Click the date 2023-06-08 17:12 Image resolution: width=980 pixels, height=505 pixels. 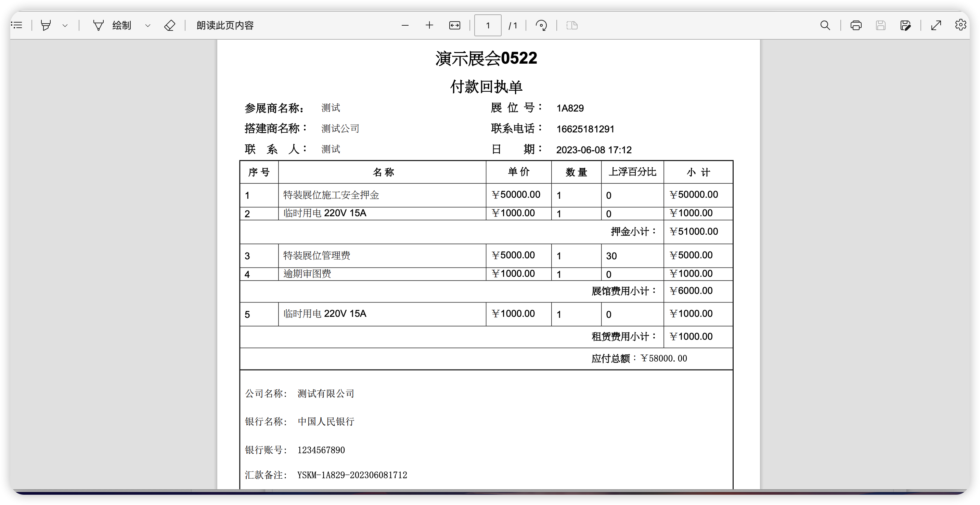[593, 150]
